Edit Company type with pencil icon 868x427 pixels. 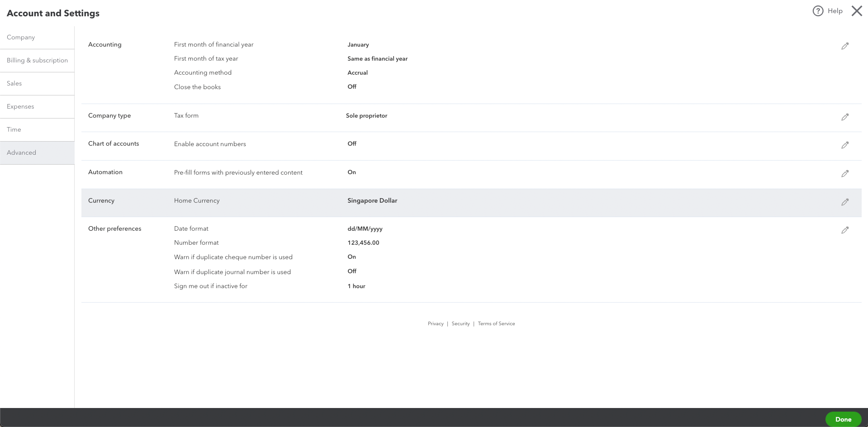click(x=844, y=117)
